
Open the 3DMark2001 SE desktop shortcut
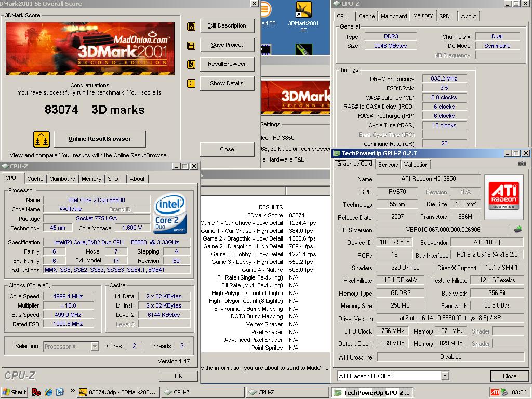[x=303, y=17]
